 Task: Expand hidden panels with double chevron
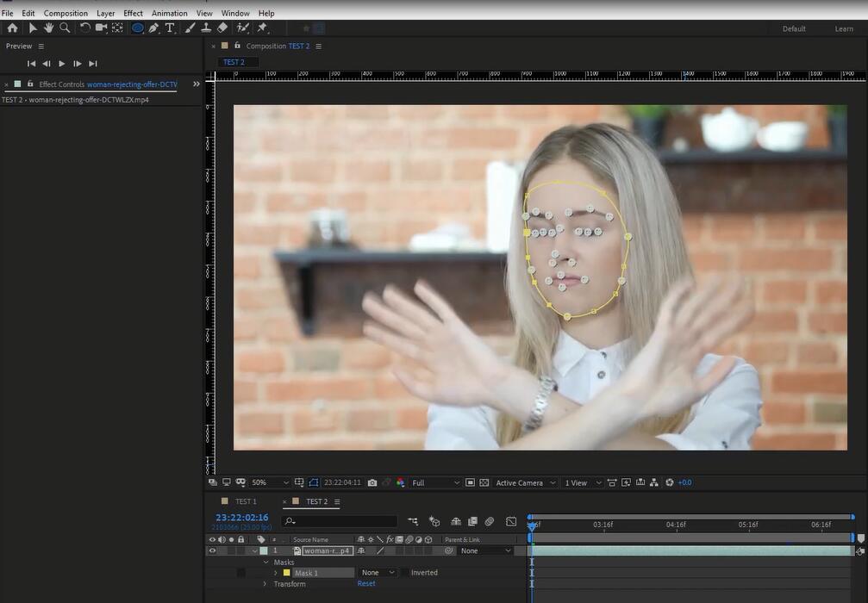click(x=196, y=84)
